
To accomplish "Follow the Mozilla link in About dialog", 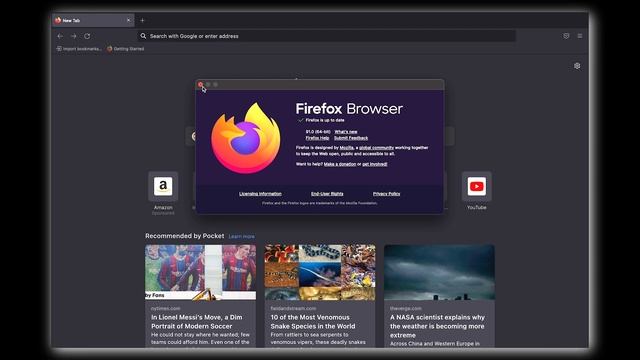I will (347, 148).
